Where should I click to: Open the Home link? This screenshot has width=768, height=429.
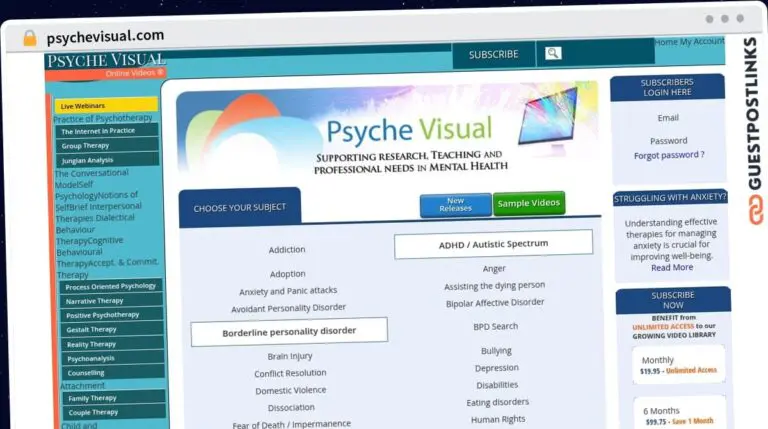[x=666, y=42]
